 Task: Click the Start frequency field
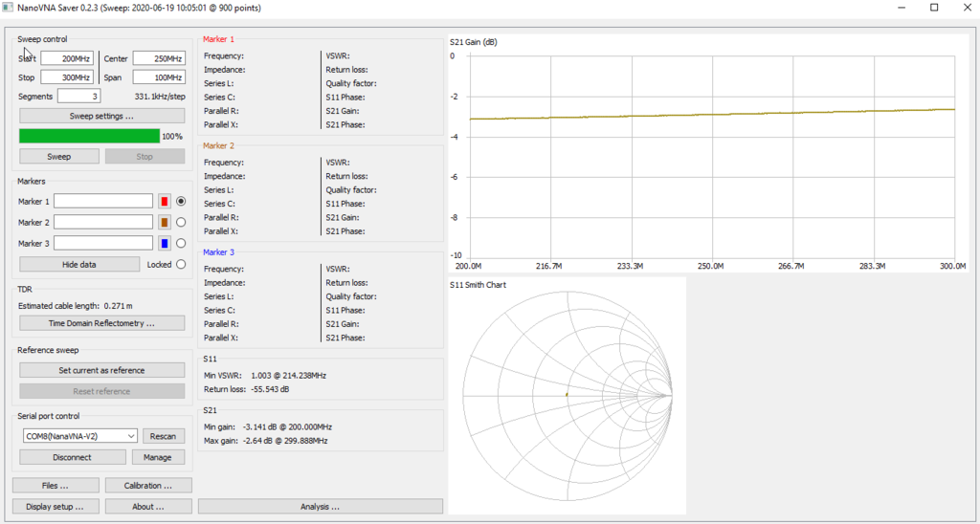(68, 58)
